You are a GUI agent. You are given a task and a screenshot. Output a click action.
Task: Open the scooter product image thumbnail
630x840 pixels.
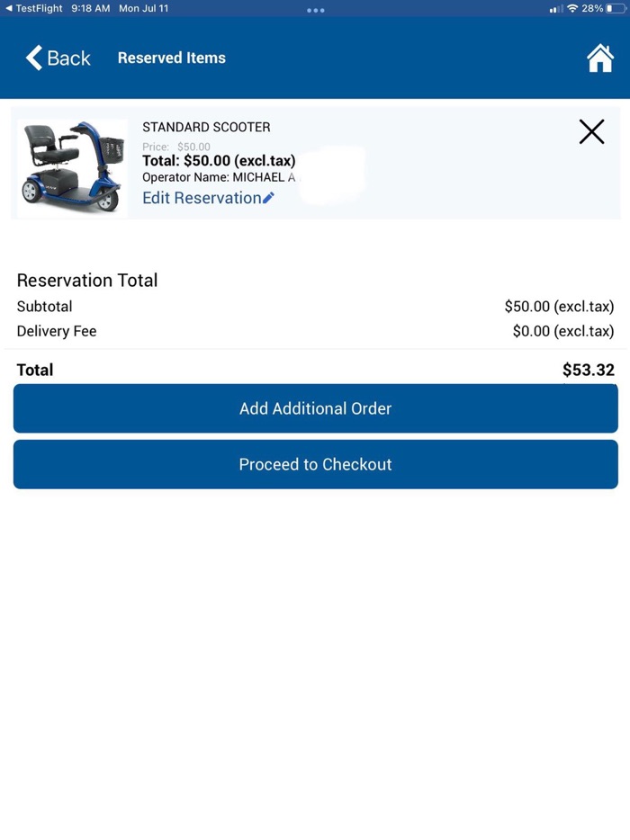click(x=72, y=165)
